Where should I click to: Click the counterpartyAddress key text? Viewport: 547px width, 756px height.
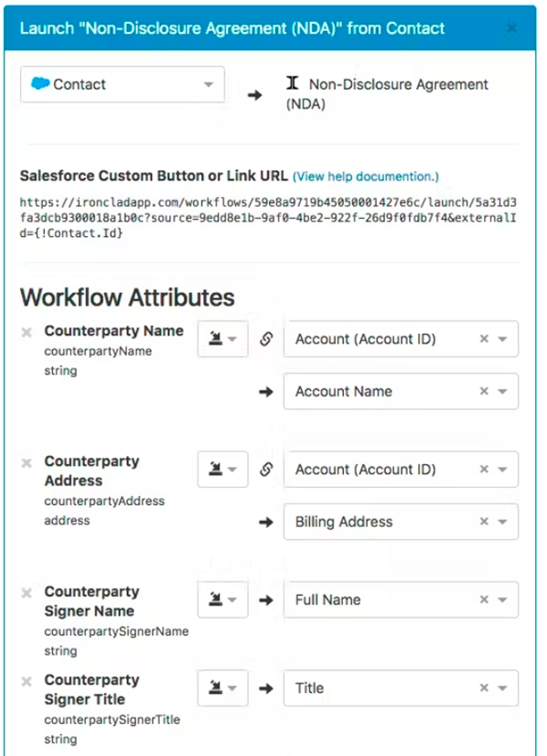[x=104, y=502]
